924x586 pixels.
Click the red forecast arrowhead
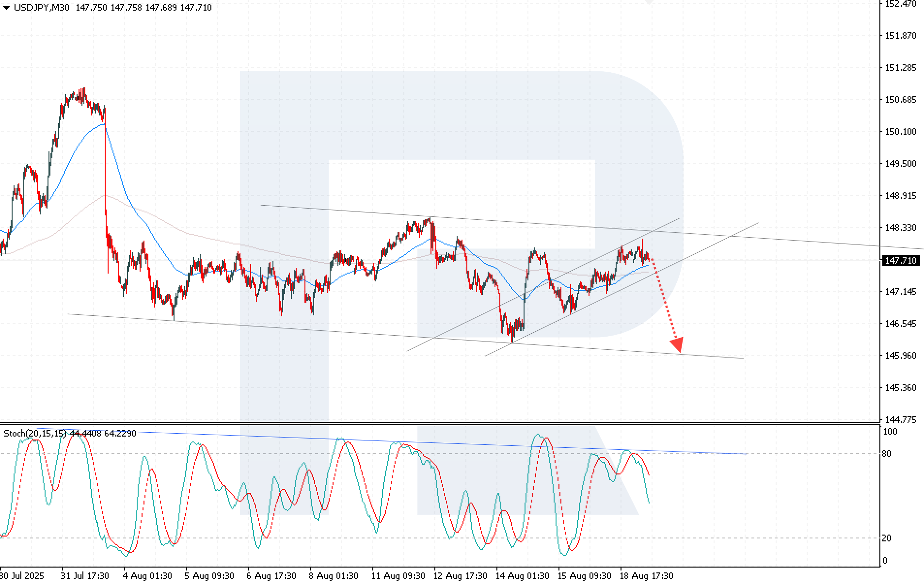click(677, 344)
